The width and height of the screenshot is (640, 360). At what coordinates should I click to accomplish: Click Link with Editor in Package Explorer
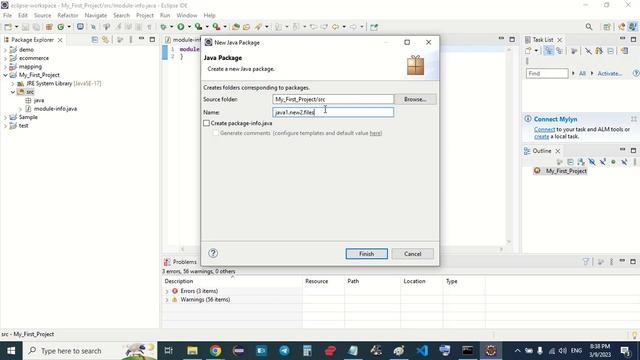[105, 40]
